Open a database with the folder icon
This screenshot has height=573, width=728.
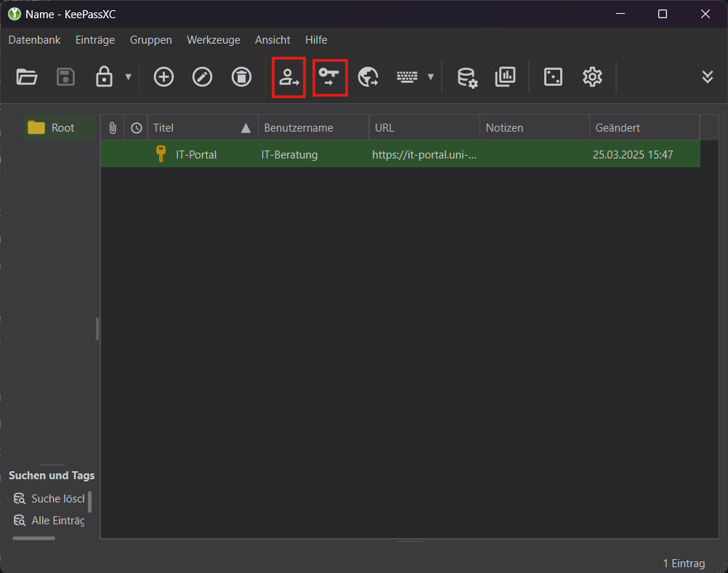(27, 77)
